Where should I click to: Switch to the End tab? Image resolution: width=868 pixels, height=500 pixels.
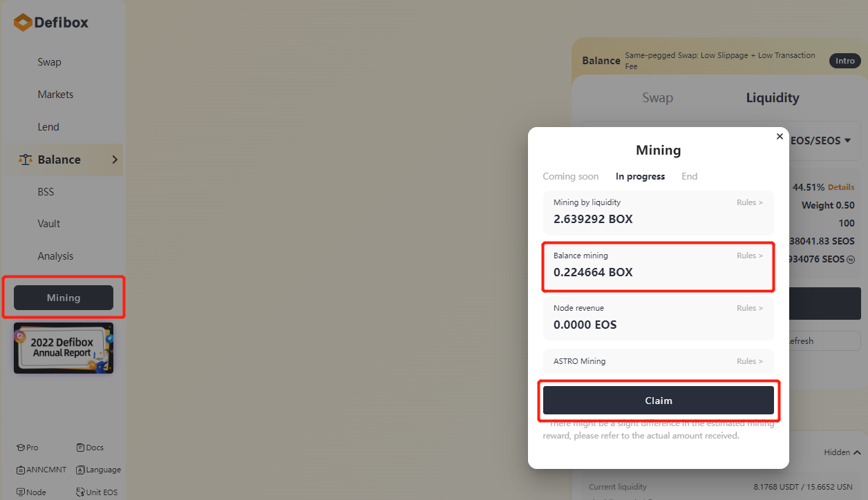689,176
